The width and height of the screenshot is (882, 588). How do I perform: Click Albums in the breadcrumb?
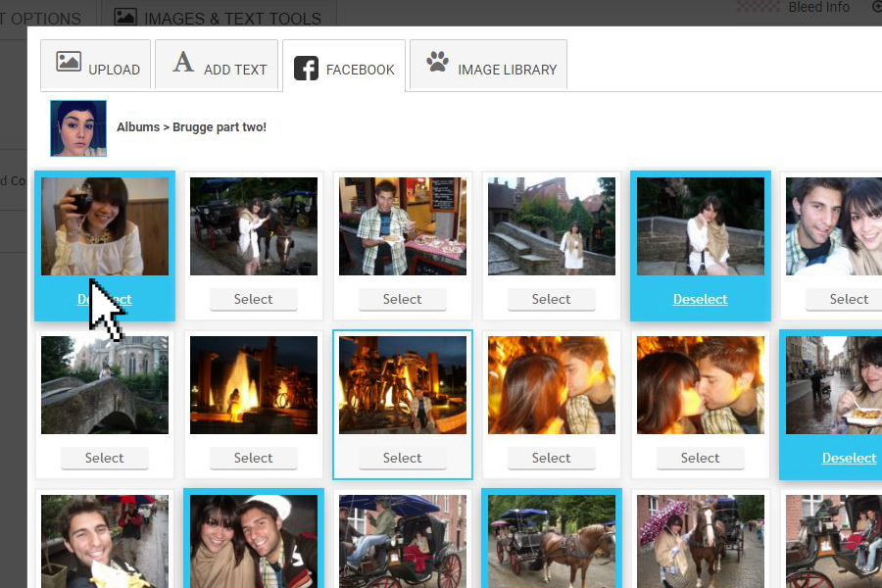[138, 127]
